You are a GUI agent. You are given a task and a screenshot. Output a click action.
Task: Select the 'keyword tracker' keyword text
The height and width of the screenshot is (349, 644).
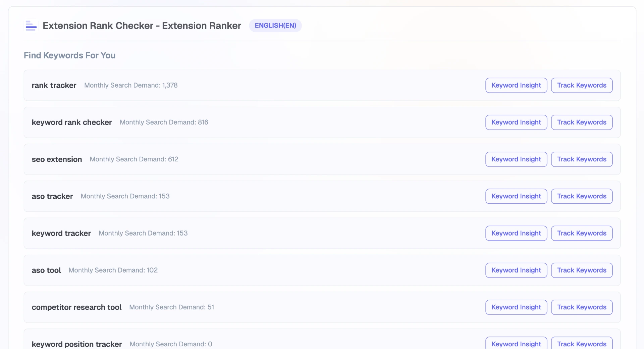(61, 233)
